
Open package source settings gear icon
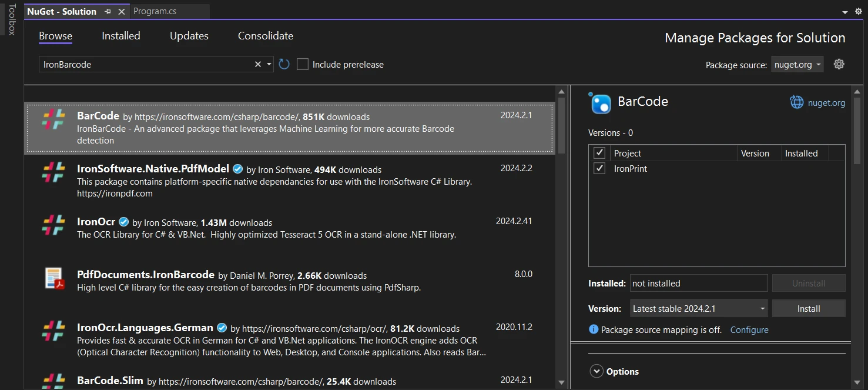tap(839, 64)
